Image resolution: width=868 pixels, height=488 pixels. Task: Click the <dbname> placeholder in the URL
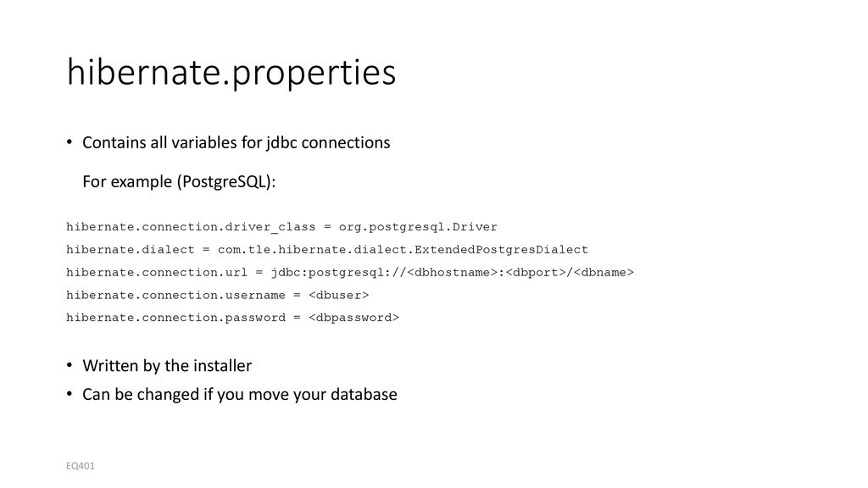(604, 272)
